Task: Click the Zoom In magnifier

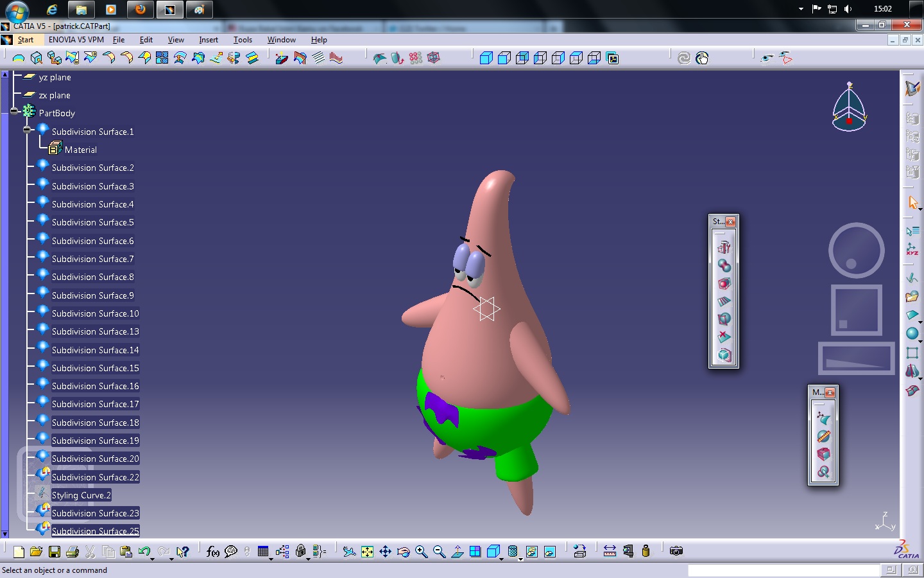Action: 421,552
